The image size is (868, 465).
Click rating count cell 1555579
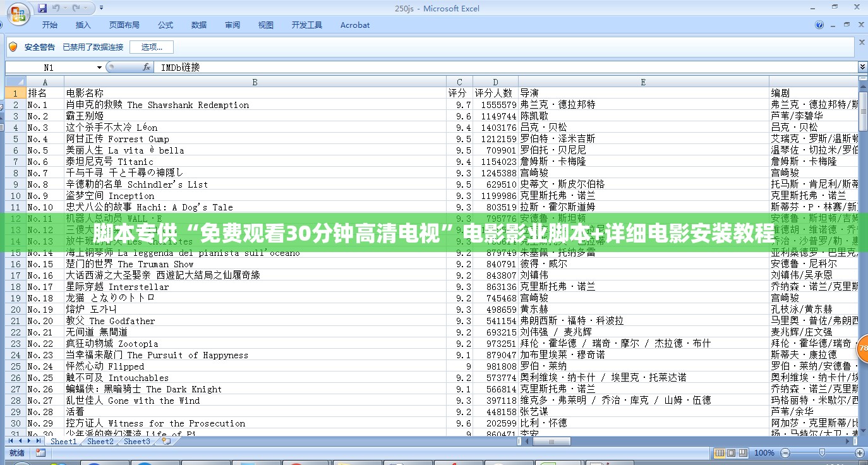coord(496,104)
